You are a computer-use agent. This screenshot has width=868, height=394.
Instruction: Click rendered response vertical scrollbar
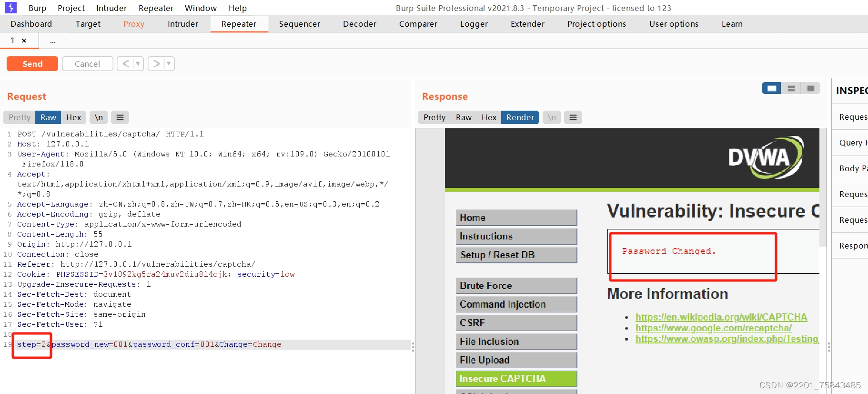823,187
